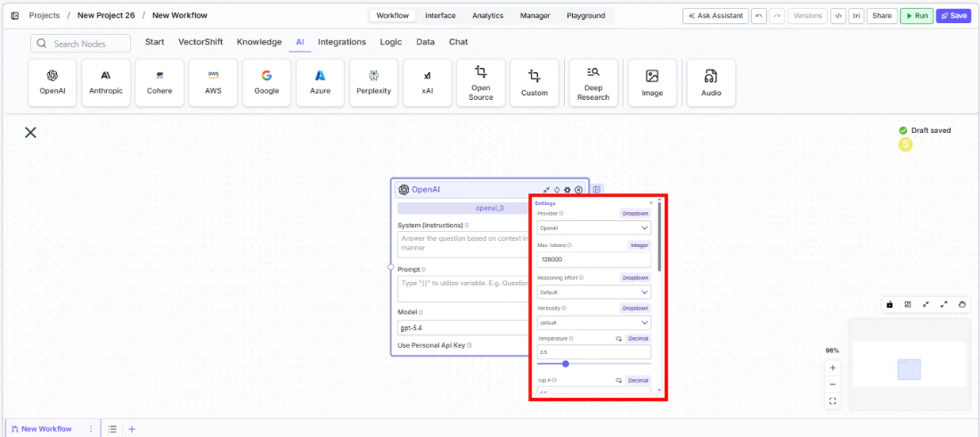
Task: Click the Temperature slider handle
Action: click(x=566, y=364)
